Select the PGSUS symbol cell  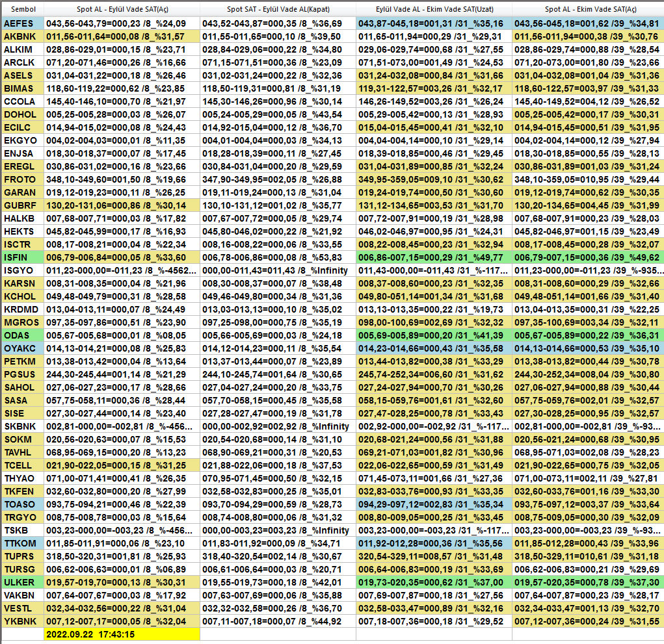(23, 375)
